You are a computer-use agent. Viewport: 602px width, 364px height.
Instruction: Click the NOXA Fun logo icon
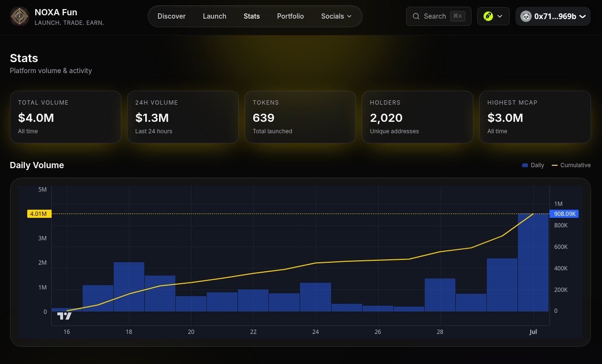[x=20, y=16]
